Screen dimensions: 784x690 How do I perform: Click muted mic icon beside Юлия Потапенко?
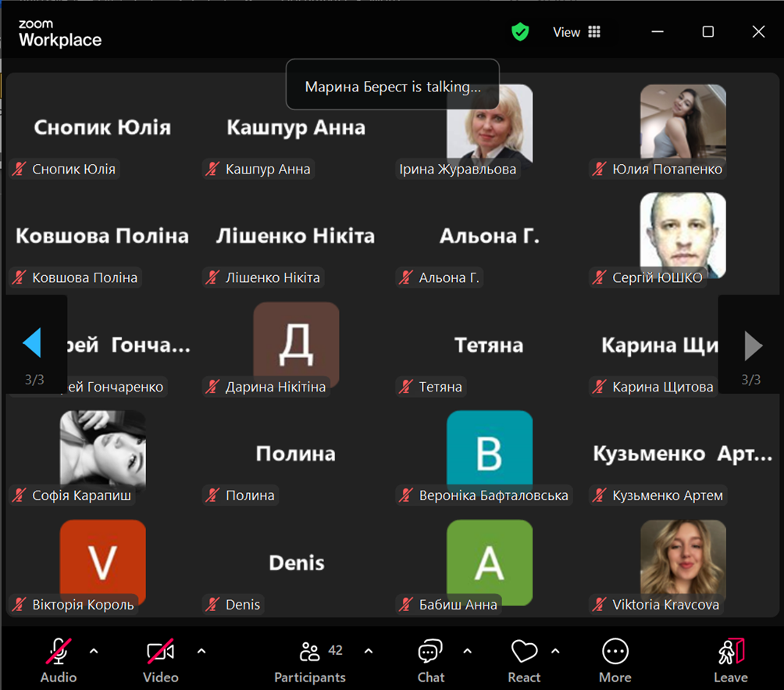[x=599, y=169]
